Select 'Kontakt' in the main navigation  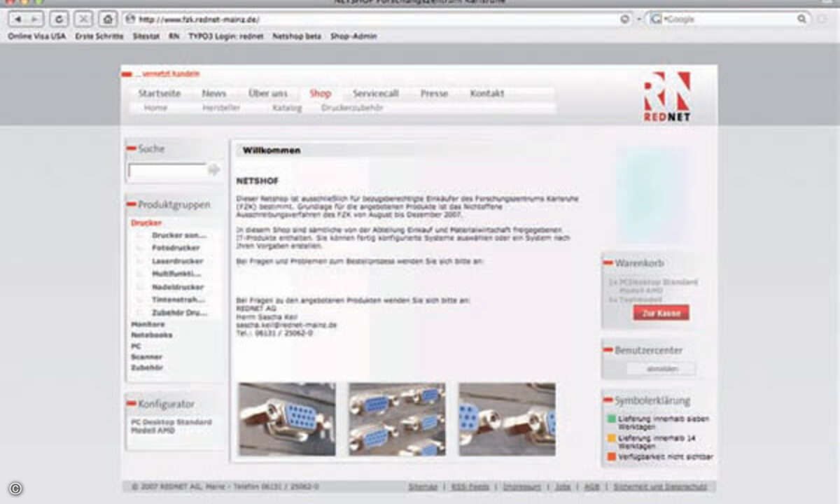pos(487,94)
